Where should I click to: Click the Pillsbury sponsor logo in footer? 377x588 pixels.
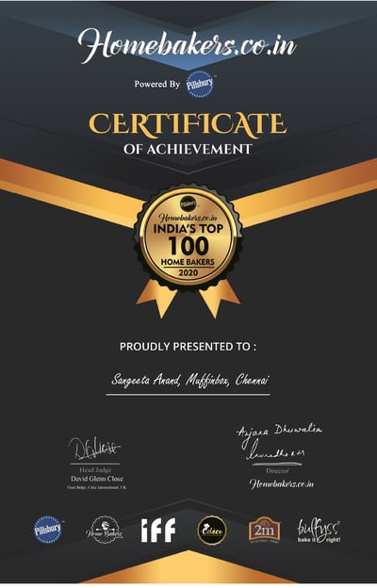48,530
